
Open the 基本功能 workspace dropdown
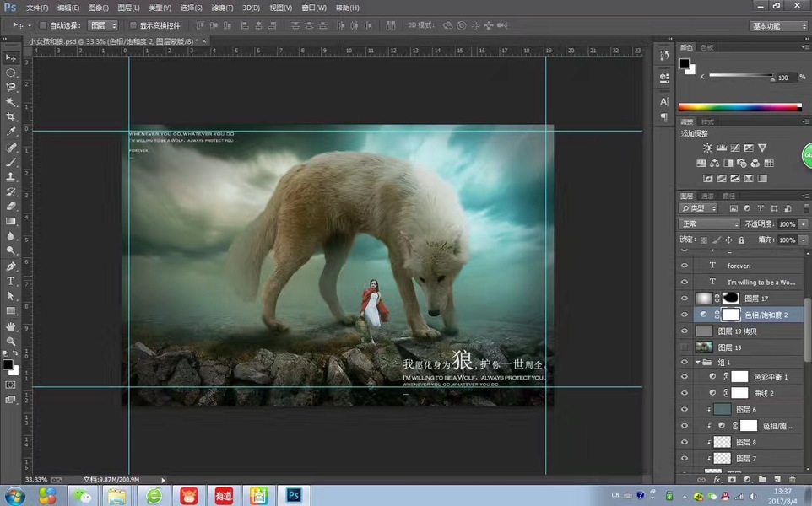pyautogui.click(x=778, y=26)
